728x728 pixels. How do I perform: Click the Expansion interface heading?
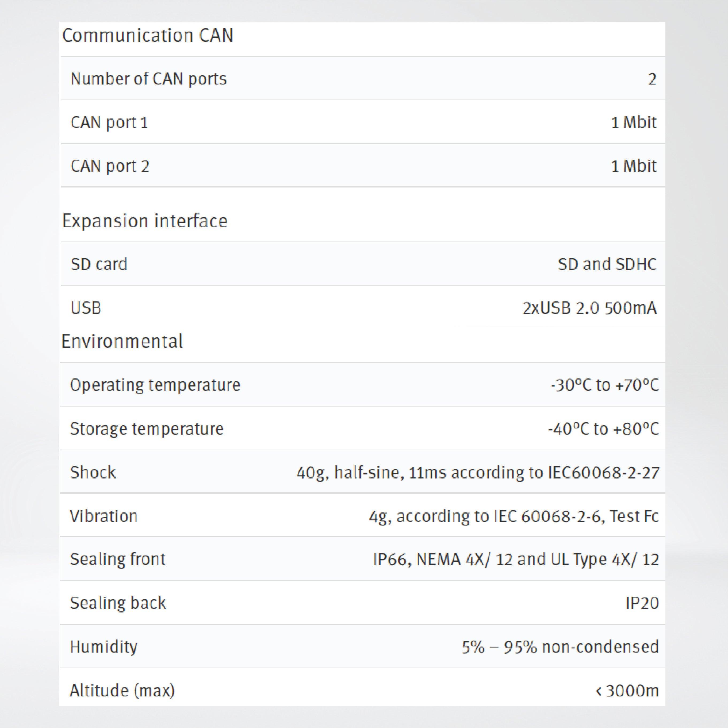(x=145, y=221)
